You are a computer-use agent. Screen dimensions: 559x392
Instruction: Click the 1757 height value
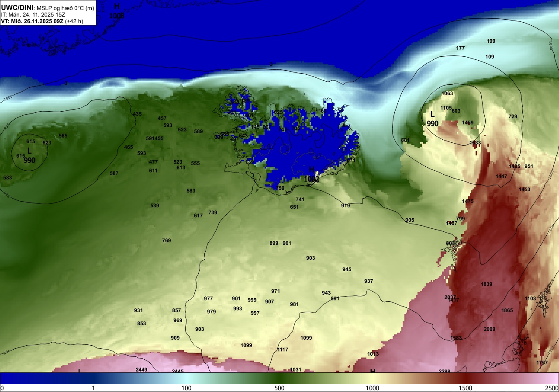542,363
